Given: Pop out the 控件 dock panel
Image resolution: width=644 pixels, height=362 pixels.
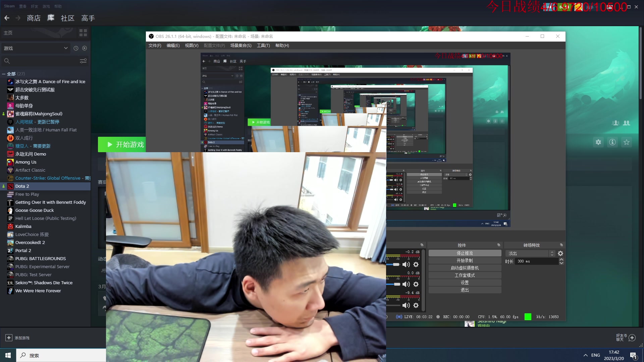Looking at the screenshot, I should [498, 245].
